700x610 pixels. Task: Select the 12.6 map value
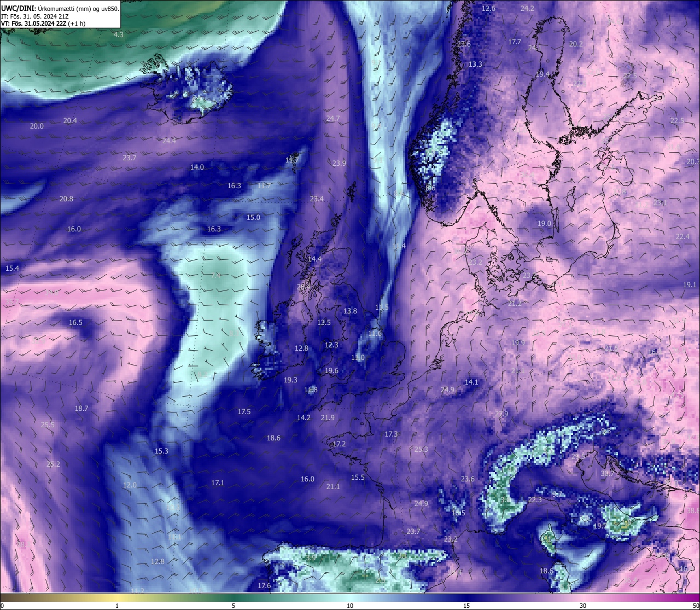(488, 8)
